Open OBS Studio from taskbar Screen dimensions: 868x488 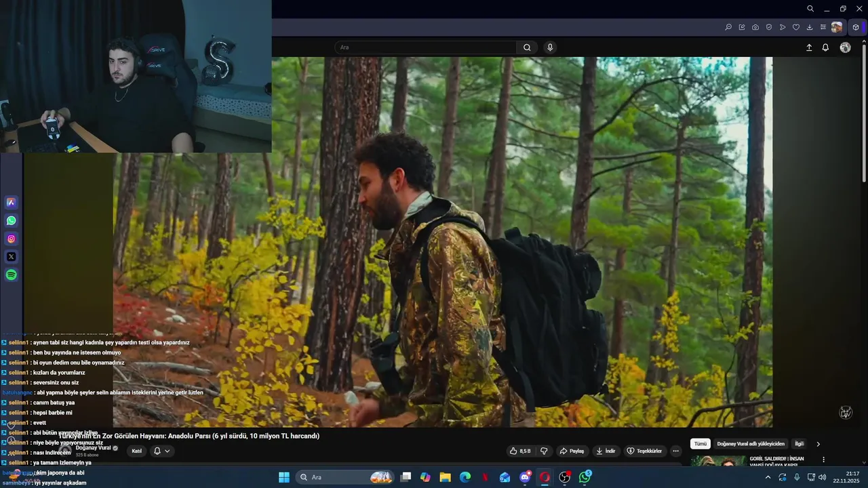pos(565,477)
